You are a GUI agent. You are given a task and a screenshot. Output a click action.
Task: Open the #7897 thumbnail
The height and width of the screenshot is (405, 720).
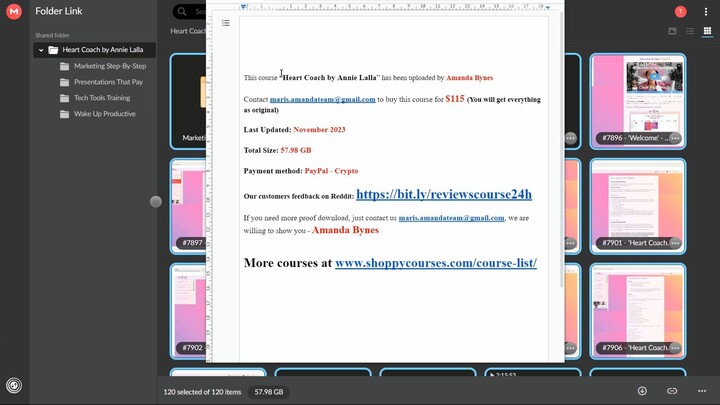188,206
